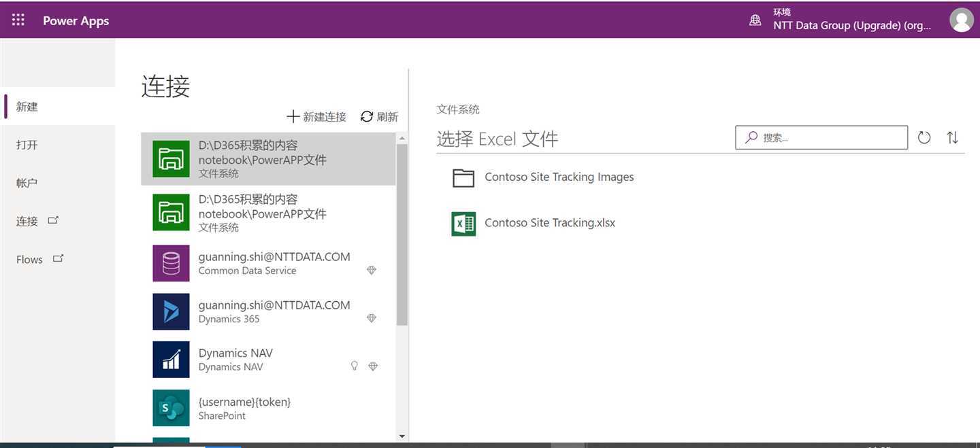
Task: Open the 连接 sidebar item
Action: click(x=58, y=220)
